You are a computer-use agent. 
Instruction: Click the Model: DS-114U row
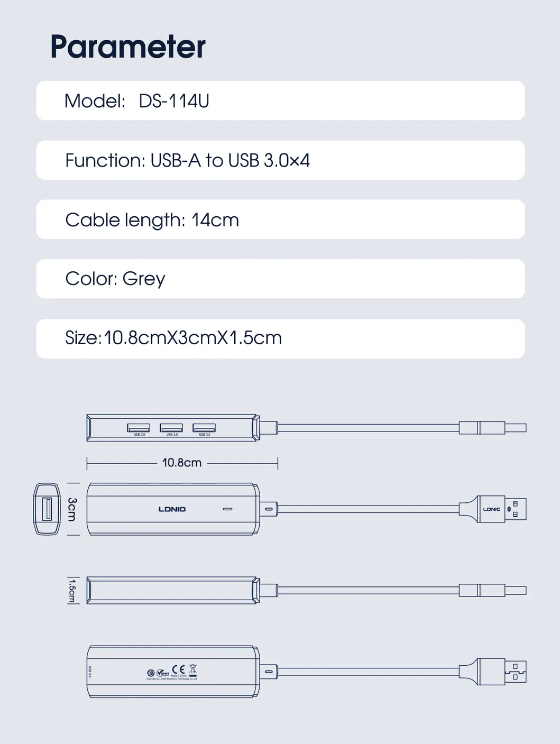280,100
